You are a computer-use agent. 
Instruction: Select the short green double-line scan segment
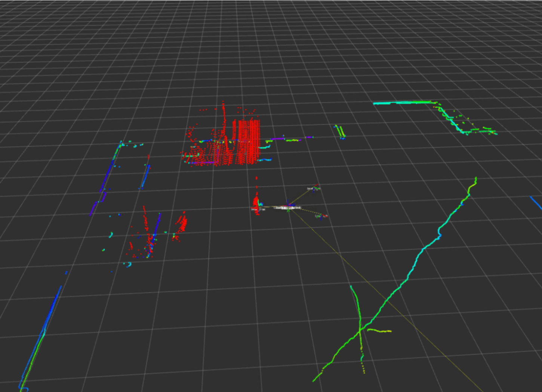[x=340, y=132]
